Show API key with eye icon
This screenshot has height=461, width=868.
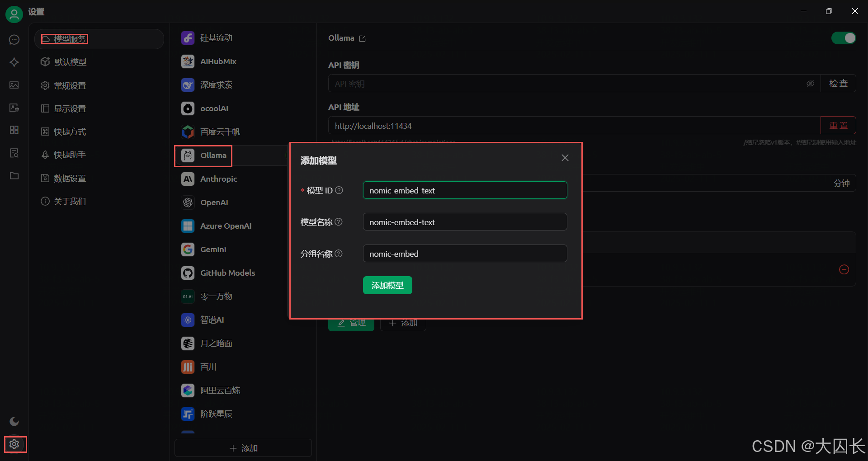[x=810, y=84]
